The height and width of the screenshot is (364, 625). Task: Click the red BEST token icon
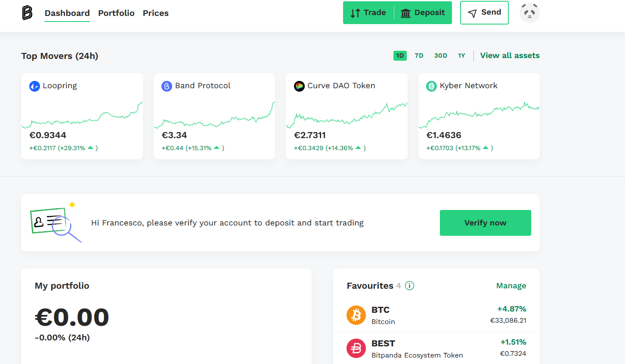pyautogui.click(x=356, y=349)
